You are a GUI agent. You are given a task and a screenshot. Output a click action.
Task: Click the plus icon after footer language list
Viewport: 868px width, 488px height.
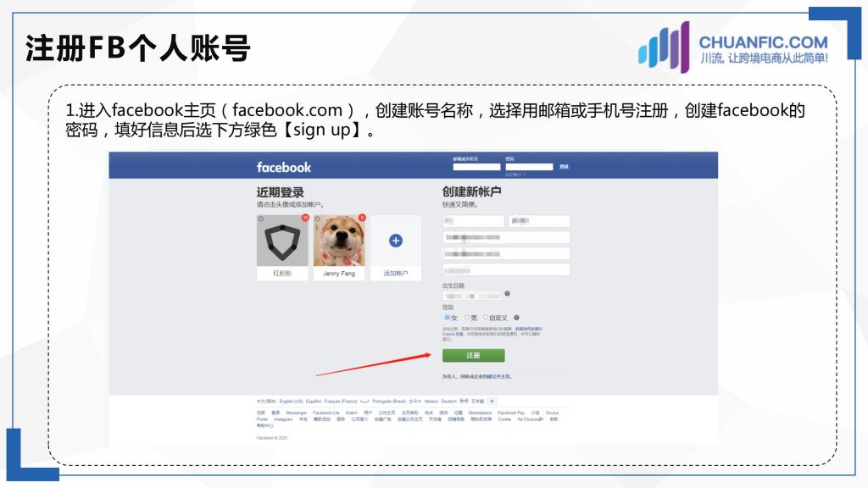[492, 401]
